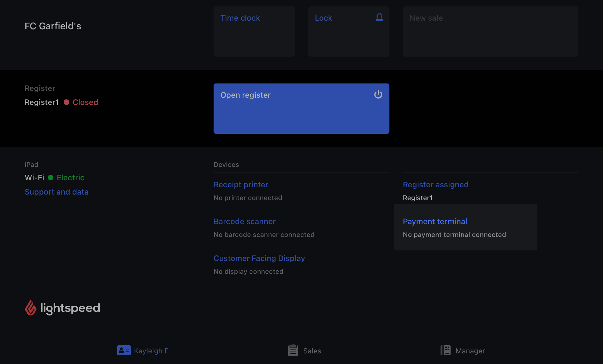The width and height of the screenshot is (603, 364).
Task: Click the Register1 label under Register
Action: coord(42,102)
